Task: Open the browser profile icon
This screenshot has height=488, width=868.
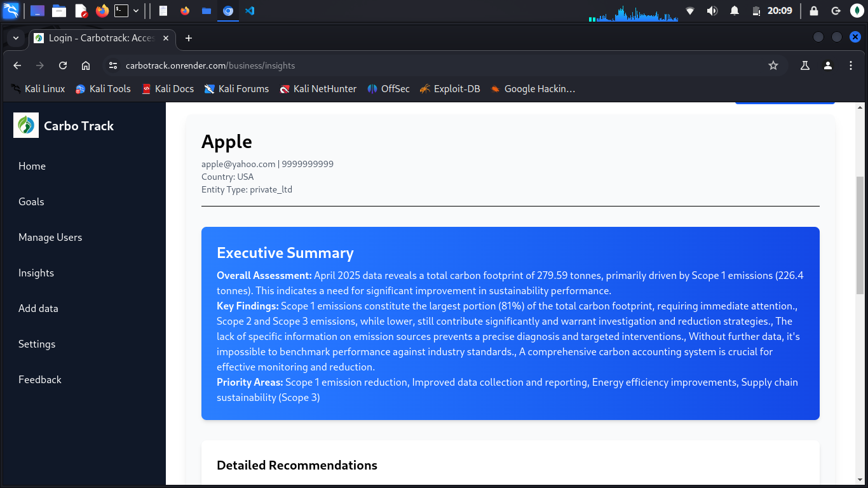Action: pos(828,65)
